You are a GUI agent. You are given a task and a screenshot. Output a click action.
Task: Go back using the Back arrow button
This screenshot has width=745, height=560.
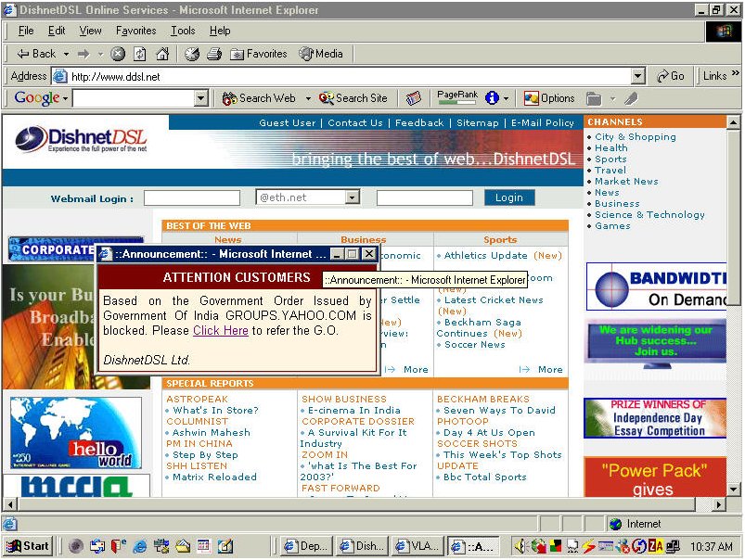pos(36,54)
